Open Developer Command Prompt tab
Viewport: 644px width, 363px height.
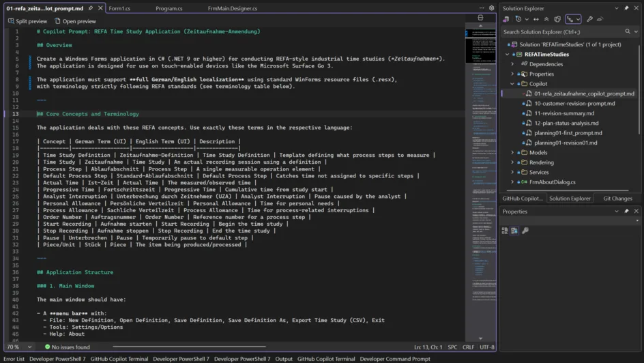(x=395, y=359)
